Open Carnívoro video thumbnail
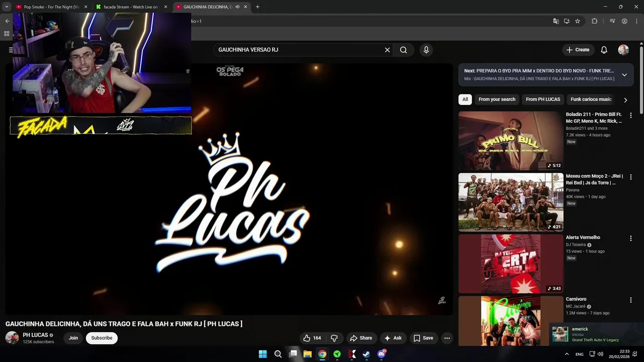The width and height of the screenshot is (644, 362). pyautogui.click(x=511, y=321)
